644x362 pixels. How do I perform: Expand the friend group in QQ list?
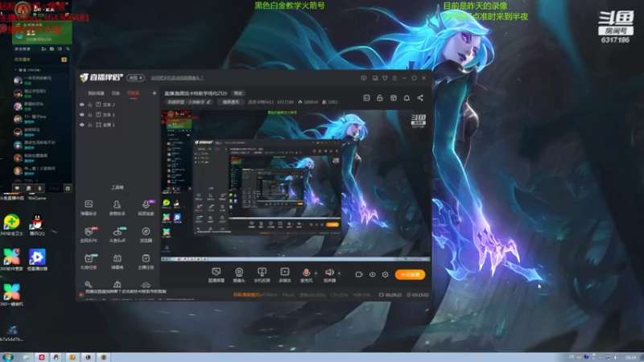(15, 70)
